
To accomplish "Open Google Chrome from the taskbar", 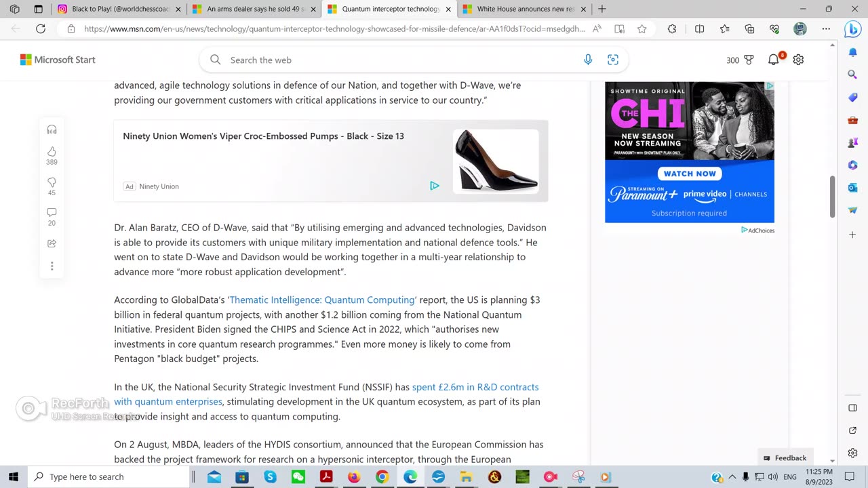I will [382, 477].
